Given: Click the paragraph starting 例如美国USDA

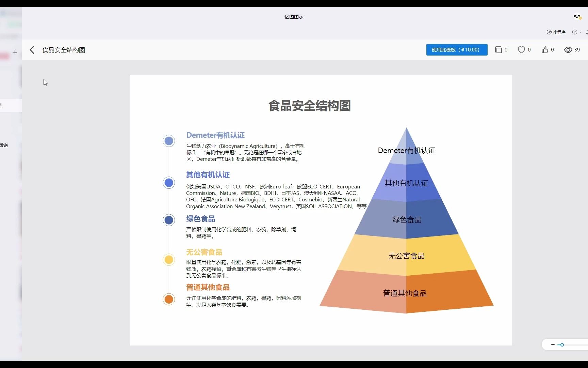Looking at the screenshot, I should pyautogui.click(x=276, y=196).
